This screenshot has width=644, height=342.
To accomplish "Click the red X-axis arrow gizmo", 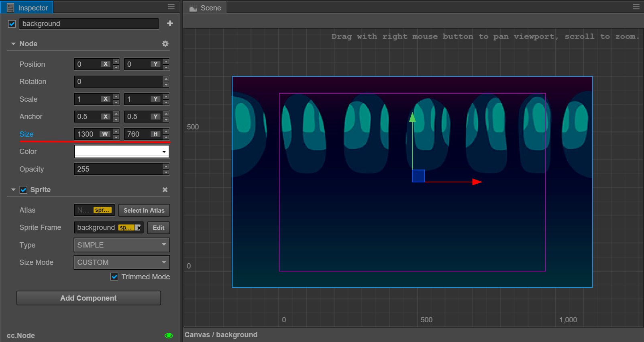I will (477, 182).
